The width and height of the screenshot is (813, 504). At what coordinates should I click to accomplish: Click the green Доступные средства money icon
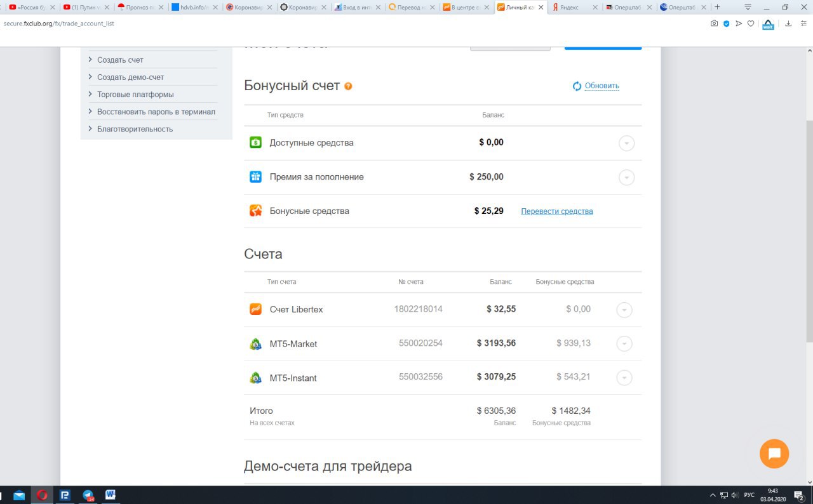click(255, 143)
